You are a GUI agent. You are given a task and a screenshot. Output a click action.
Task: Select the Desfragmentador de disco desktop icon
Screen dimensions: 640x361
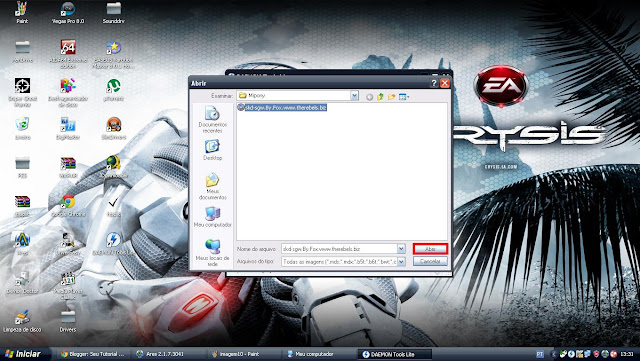pos(68,93)
